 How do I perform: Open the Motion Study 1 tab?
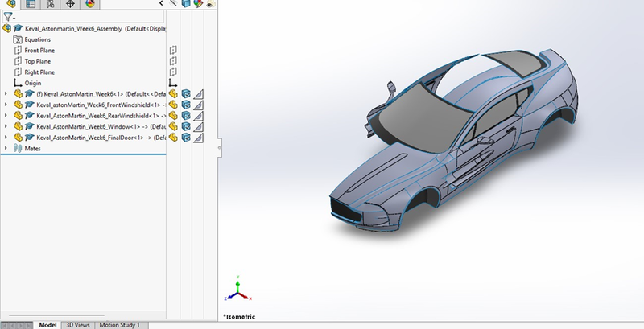click(x=119, y=325)
